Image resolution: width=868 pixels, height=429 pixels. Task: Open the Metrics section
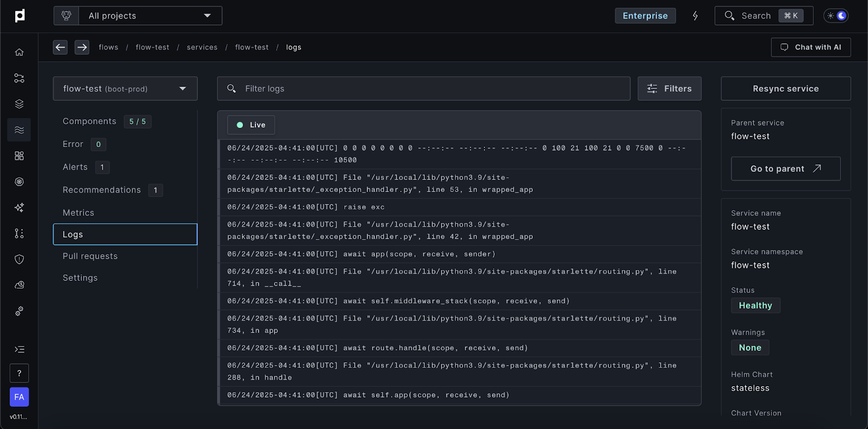[x=78, y=213]
